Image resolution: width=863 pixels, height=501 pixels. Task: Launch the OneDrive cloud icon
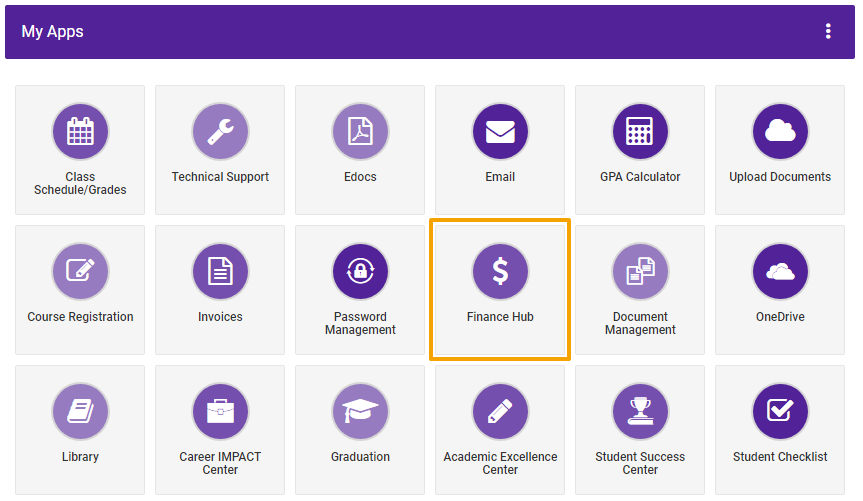pyautogui.click(x=780, y=271)
